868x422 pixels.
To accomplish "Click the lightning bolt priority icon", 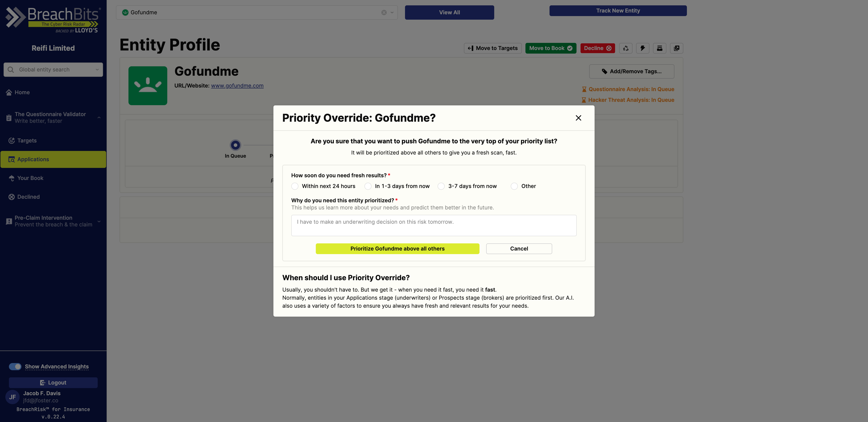I will point(643,48).
